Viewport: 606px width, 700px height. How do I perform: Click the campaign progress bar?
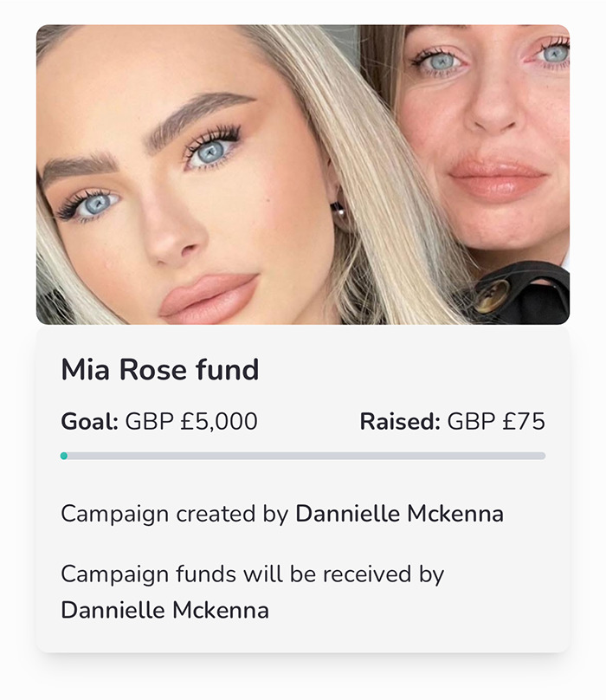click(303, 453)
